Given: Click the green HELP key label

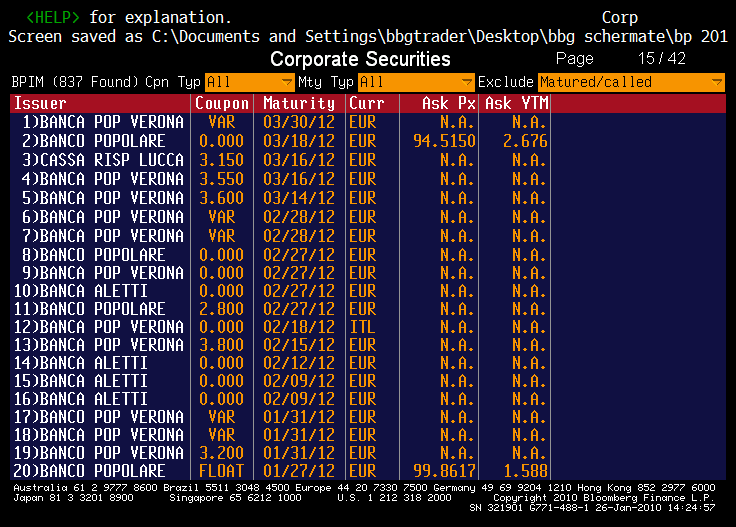Looking at the screenshot, I should point(53,18).
